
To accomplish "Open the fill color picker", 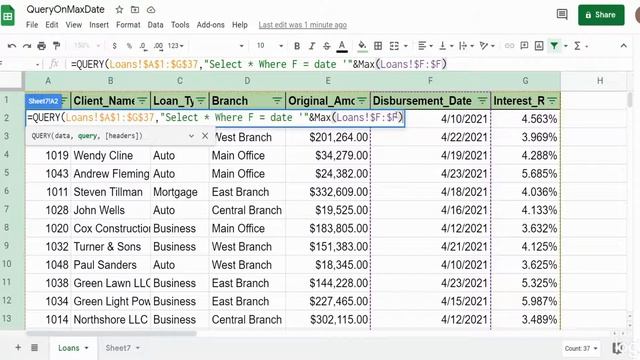I will (x=362, y=46).
